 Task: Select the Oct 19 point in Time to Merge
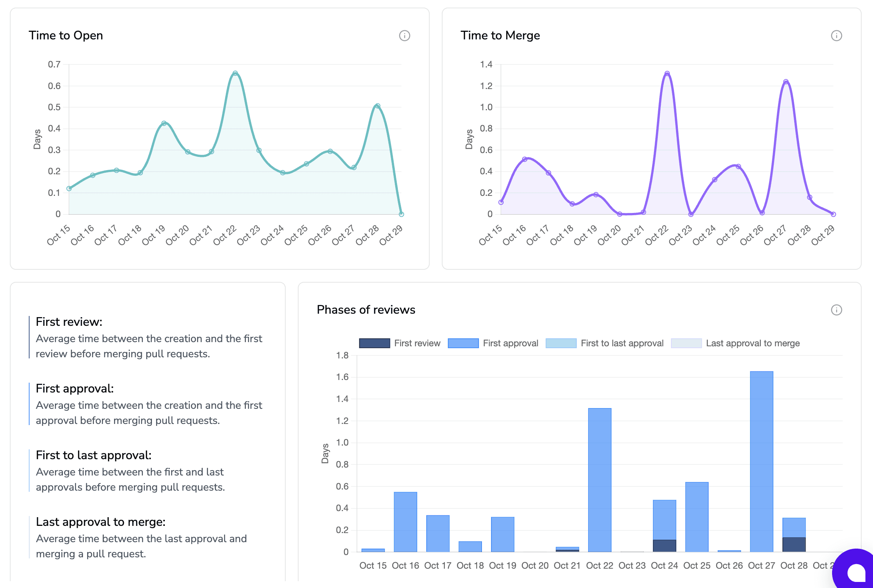tap(596, 194)
